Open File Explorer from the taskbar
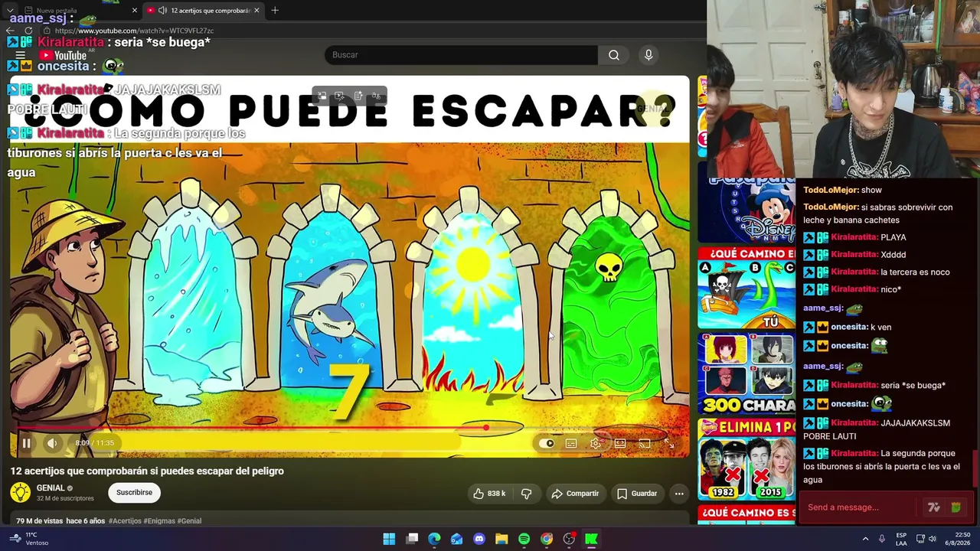This screenshot has width=980, height=551. (501, 540)
